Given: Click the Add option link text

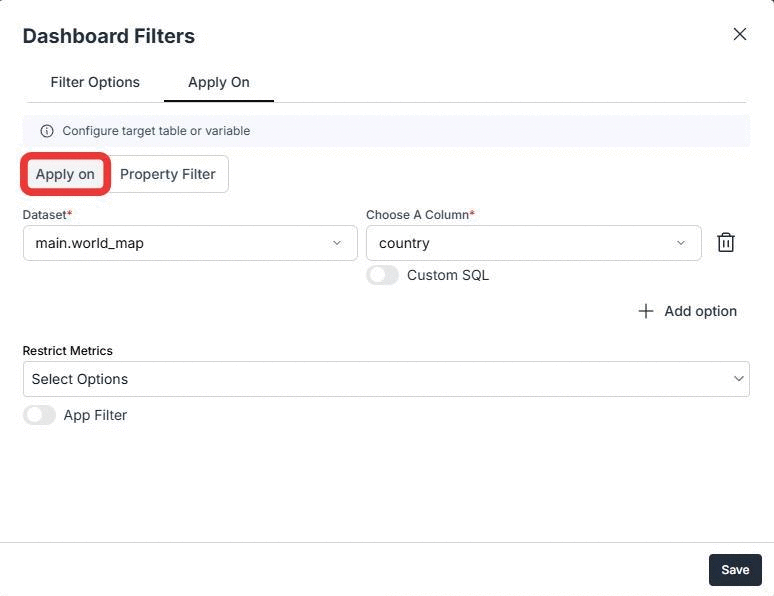Looking at the screenshot, I should click(700, 311).
